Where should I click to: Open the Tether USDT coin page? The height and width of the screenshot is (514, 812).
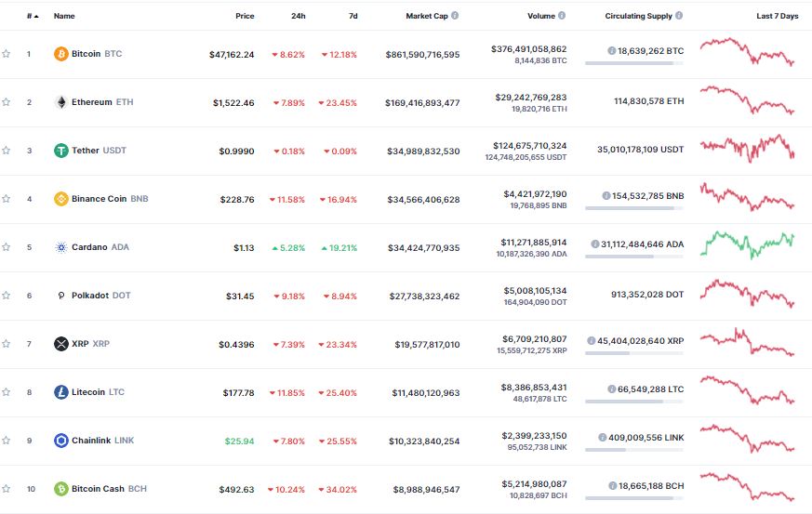(x=99, y=151)
